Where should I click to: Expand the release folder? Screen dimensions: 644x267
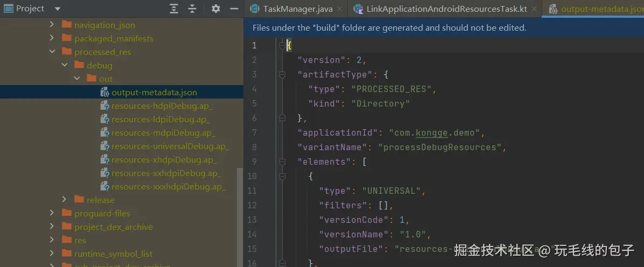(x=64, y=200)
